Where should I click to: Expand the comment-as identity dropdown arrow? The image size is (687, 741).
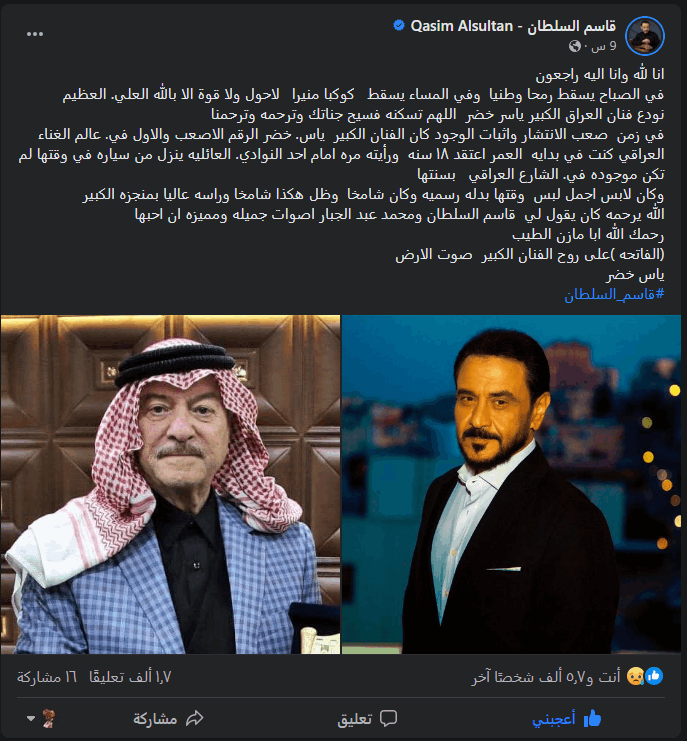31,718
